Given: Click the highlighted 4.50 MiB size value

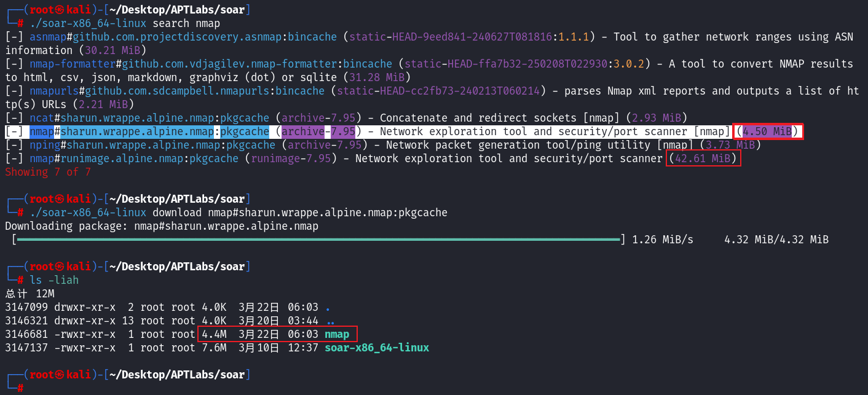Looking at the screenshot, I should point(767,131).
